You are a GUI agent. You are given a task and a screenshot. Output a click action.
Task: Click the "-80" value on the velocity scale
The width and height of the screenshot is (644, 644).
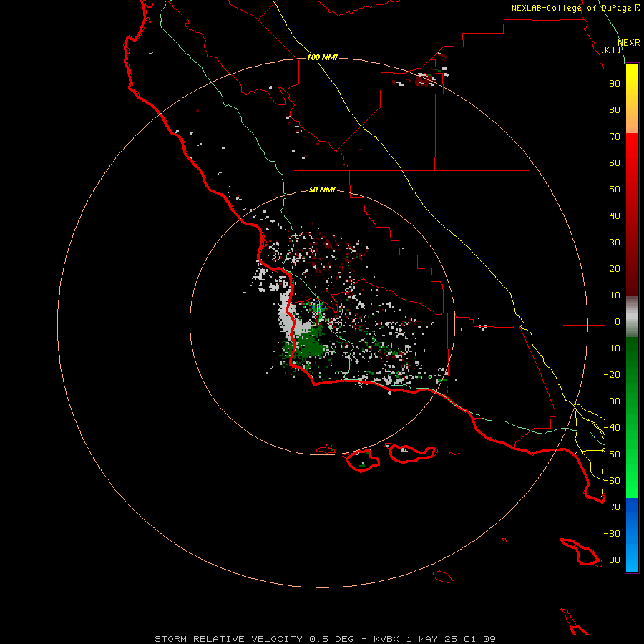612,534
